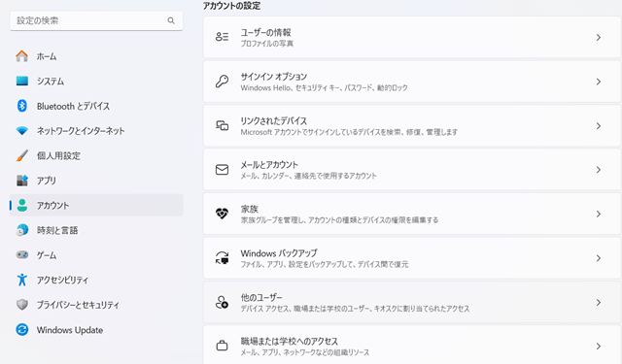Image resolution: width=622 pixels, height=364 pixels.
Task: Click the Windows Hello description text
Action: pyautogui.click(x=324, y=87)
